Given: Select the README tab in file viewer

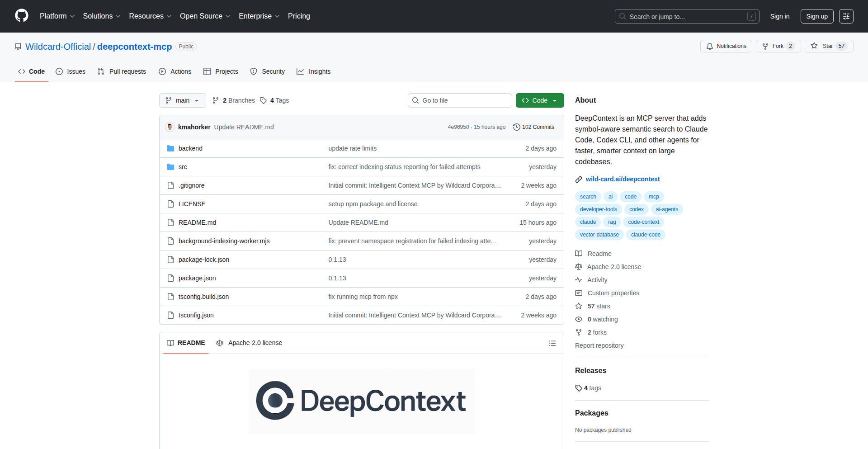Looking at the screenshot, I should tap(186, 343).
